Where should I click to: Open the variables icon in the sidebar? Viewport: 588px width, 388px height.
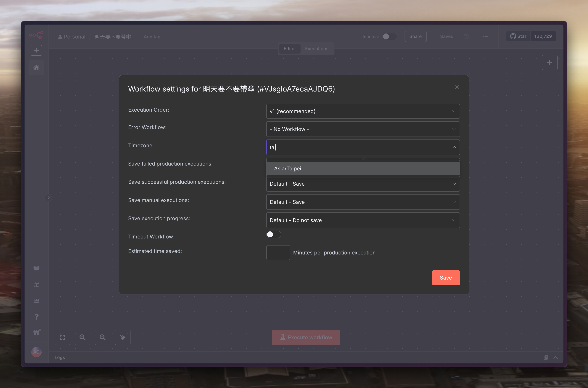pos(36,285)
